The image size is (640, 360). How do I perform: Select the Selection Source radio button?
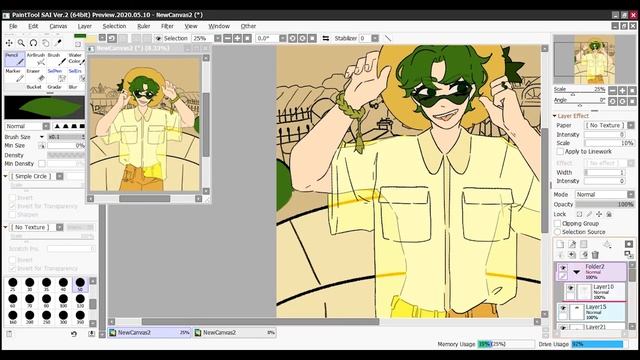coord(557,232)
